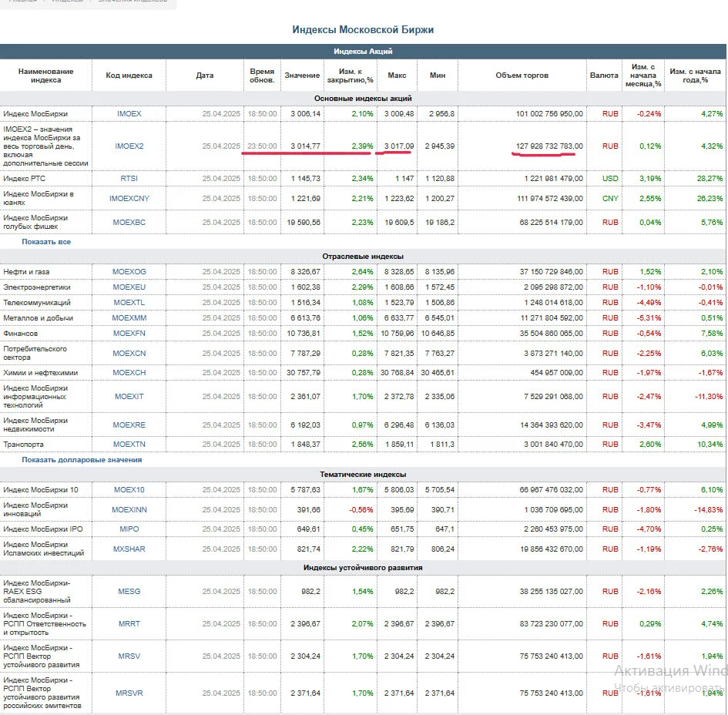Open the IMOEX2 index code link
Screen dimensions: 728x715
[129, 146]
